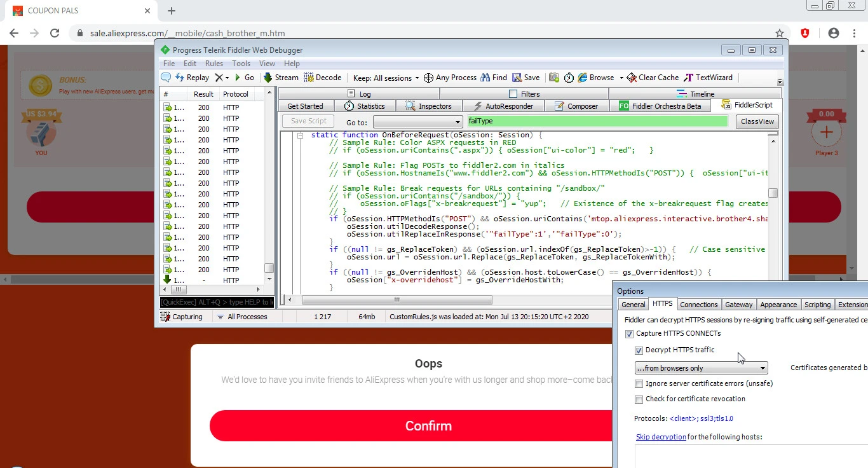Switch to Fiddler Orchestra Beta tab
The image size is (868, 468).
[660, 106]
